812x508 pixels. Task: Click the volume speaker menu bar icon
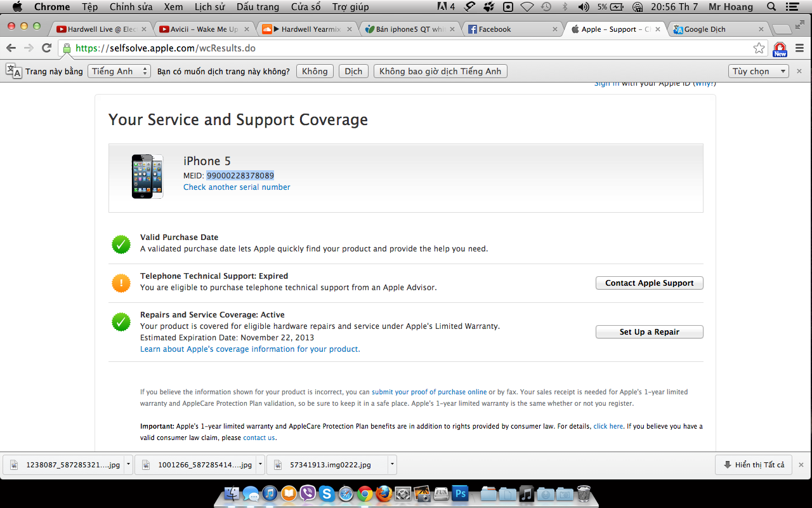(x=583, y=7)
